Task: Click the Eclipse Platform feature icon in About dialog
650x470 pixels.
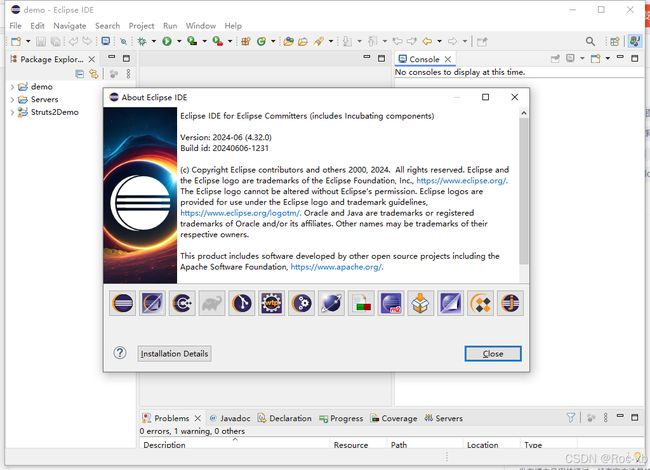Action: click(x=122, y=303)
